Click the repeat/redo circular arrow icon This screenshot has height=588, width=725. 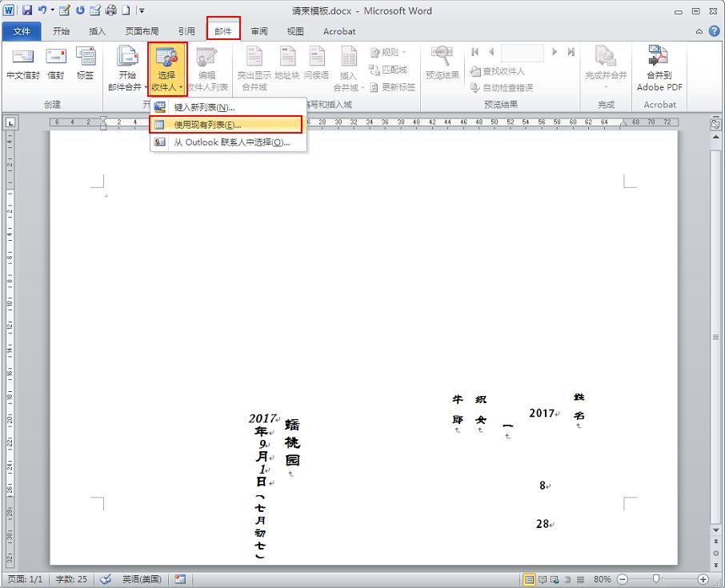[x=81, y=10]
